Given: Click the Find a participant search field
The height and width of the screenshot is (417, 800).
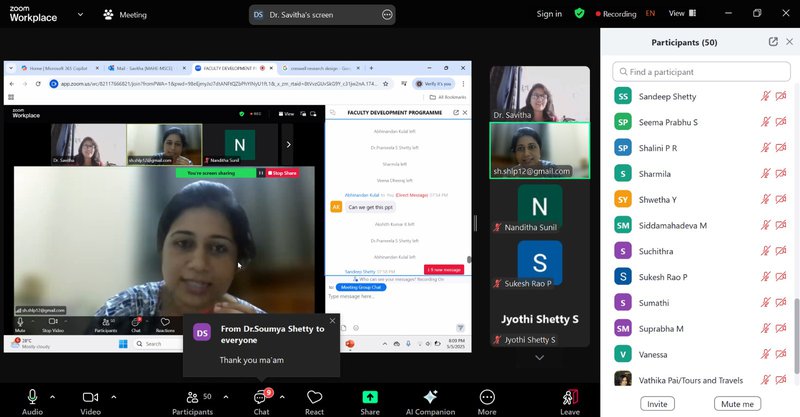Looking at the screenshot, I should tap(702, 71).
